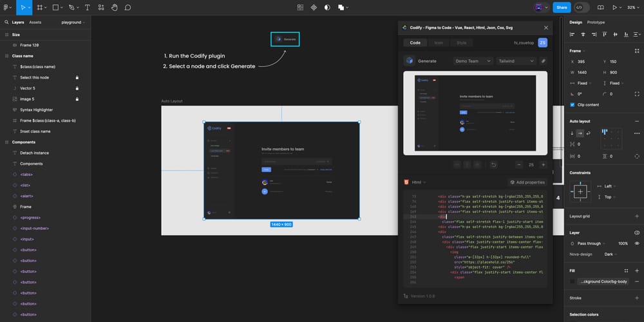
Task: Select the Syntax Highlighter layer
Action: (36, 109)
